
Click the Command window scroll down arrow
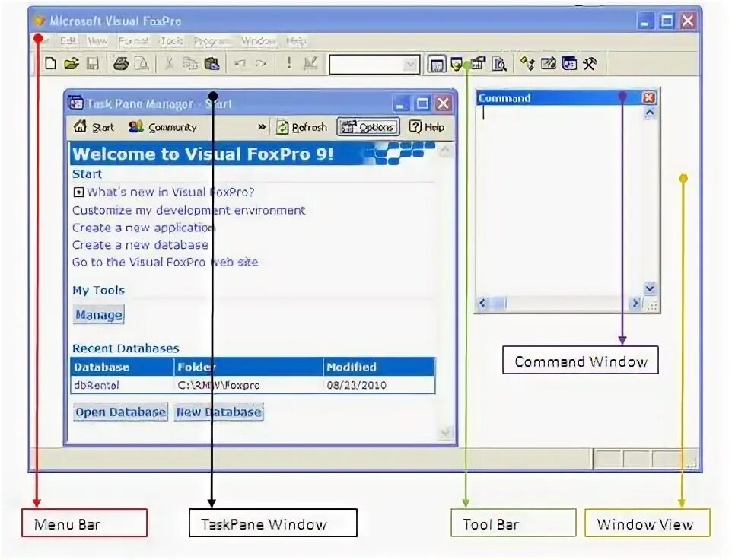point(649,288)
